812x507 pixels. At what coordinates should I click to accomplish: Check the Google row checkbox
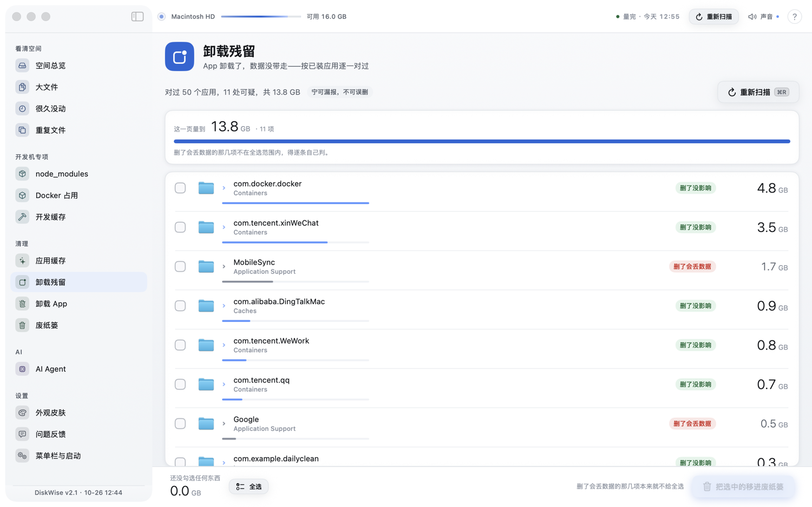(x=180, y=423)
